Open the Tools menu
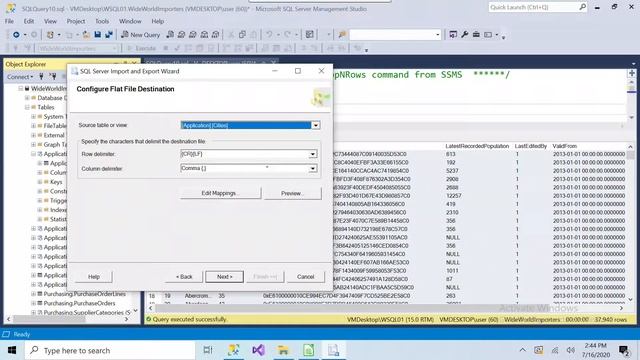640x360 pixels. 102,21
